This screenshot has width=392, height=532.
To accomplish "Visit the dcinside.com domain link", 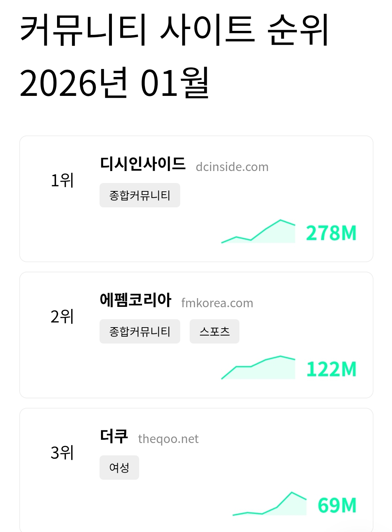I will pyautogui.click(x=232, y=167).
